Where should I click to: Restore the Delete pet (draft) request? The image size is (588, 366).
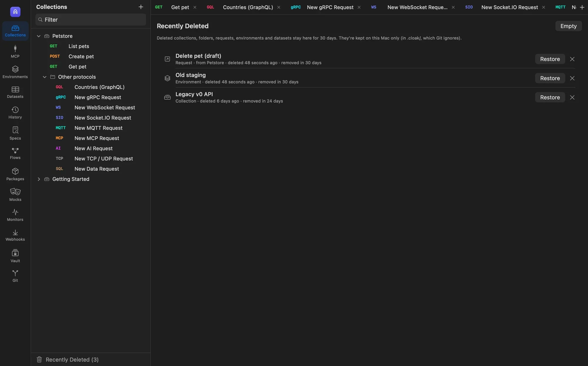pyautogui.click(x=550, y=59)
